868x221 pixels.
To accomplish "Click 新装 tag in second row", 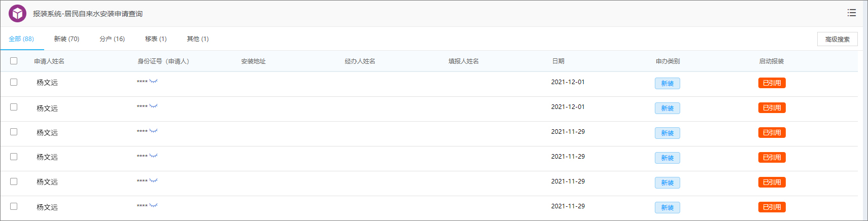I will (667, 108).
